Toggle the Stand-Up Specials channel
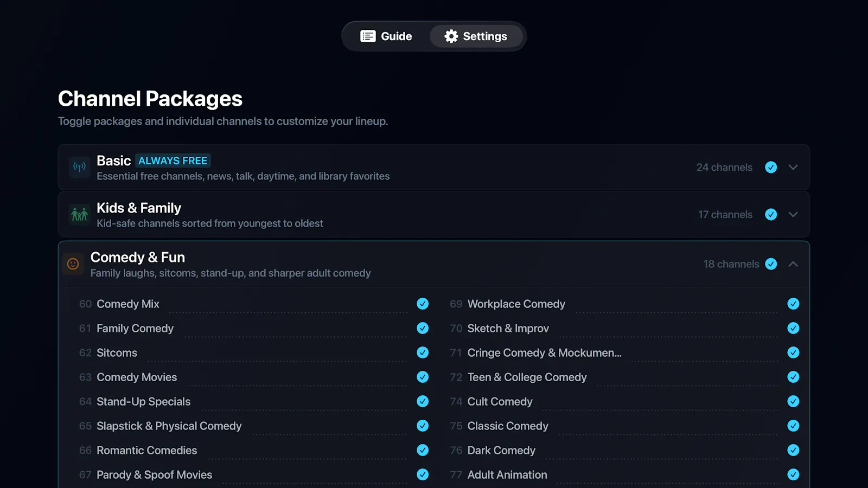Viewport: 868px width, 488px height. coord(423,401)
